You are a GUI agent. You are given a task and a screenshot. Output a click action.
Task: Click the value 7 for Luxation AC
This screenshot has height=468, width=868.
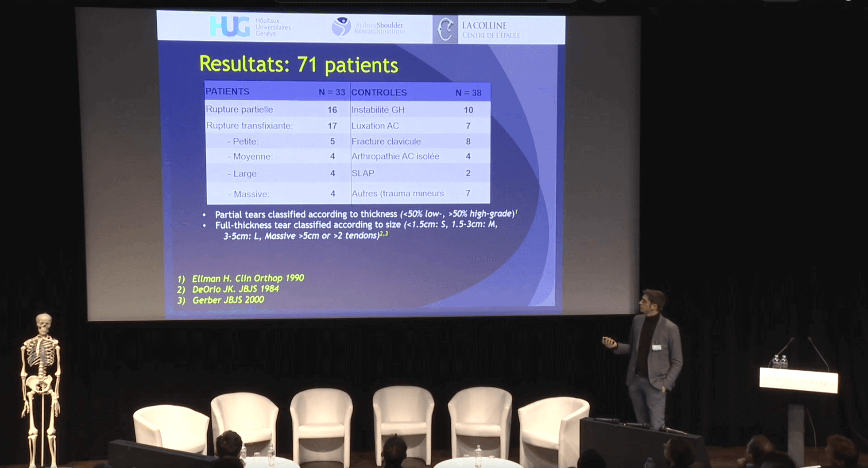point(468,126)
